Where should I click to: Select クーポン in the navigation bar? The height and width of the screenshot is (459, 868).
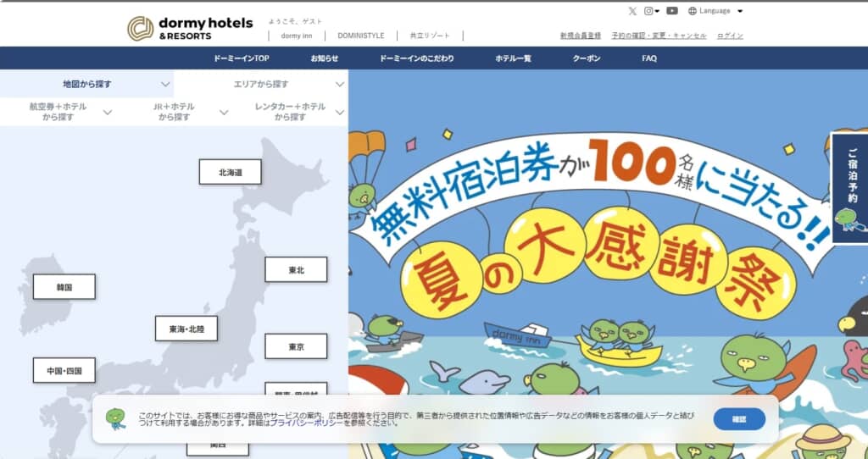point(587,58)
